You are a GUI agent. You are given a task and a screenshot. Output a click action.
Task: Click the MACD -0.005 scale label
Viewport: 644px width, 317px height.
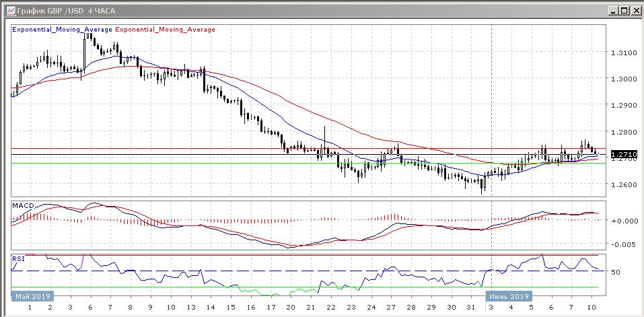(x=622, y=244)
